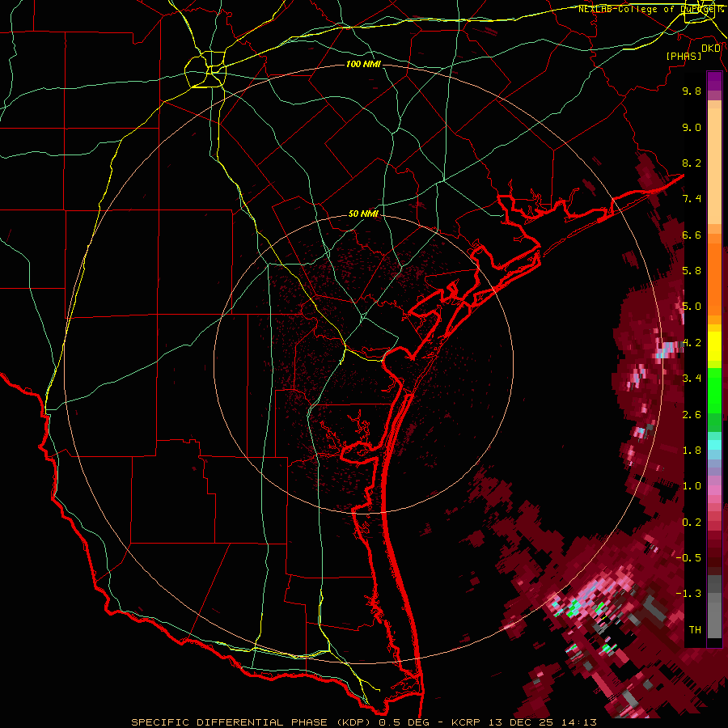This screenshot has width=728, height=728.
Task: Click the 5.0 value on the legend
Action: 692,307
